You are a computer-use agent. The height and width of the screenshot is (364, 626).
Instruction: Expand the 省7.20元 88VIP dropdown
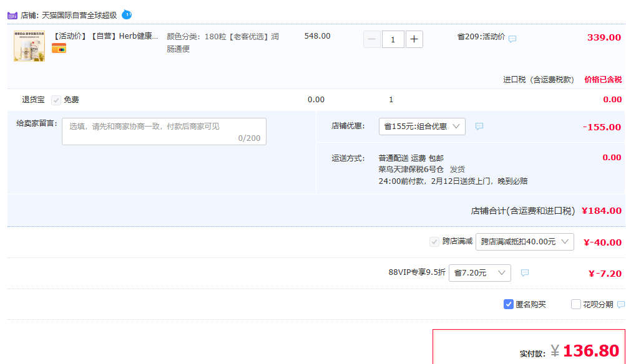pos(480,273)
